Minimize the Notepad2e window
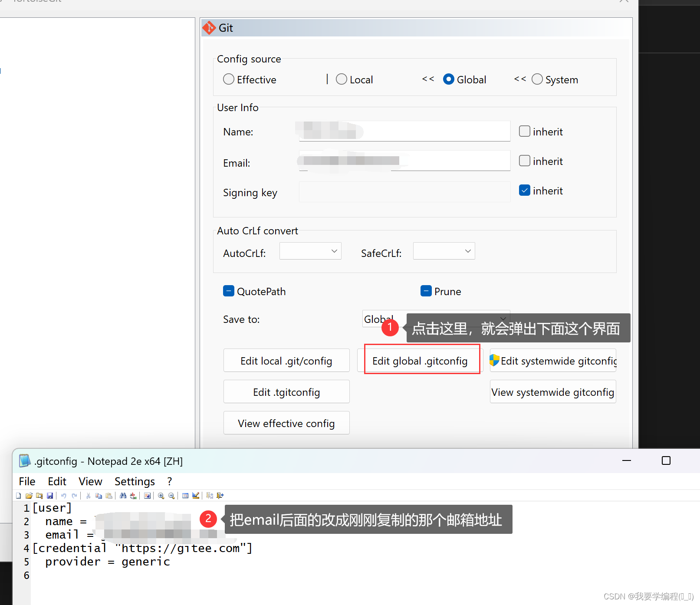This screenshot has width=700, height=605. [x=627, y=460]
